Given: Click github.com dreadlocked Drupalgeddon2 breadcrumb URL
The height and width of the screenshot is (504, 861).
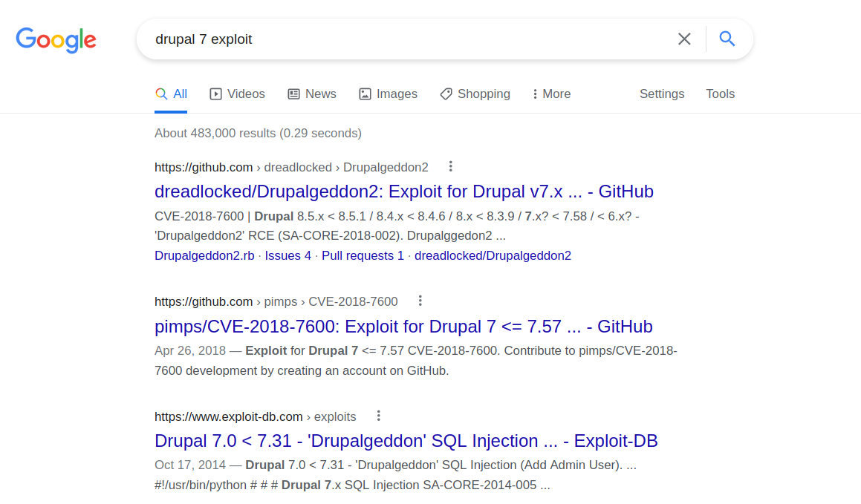Looking at the screenshot, I should point(291,167).
